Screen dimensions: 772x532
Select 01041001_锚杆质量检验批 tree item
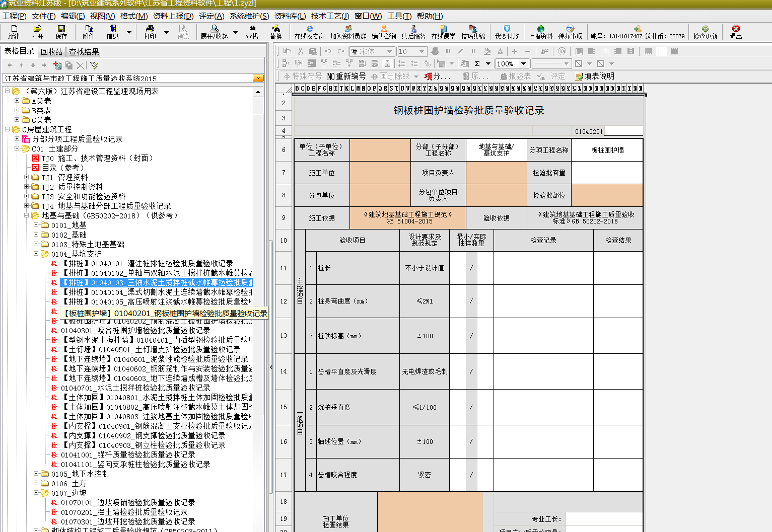(x=128, y=454)
